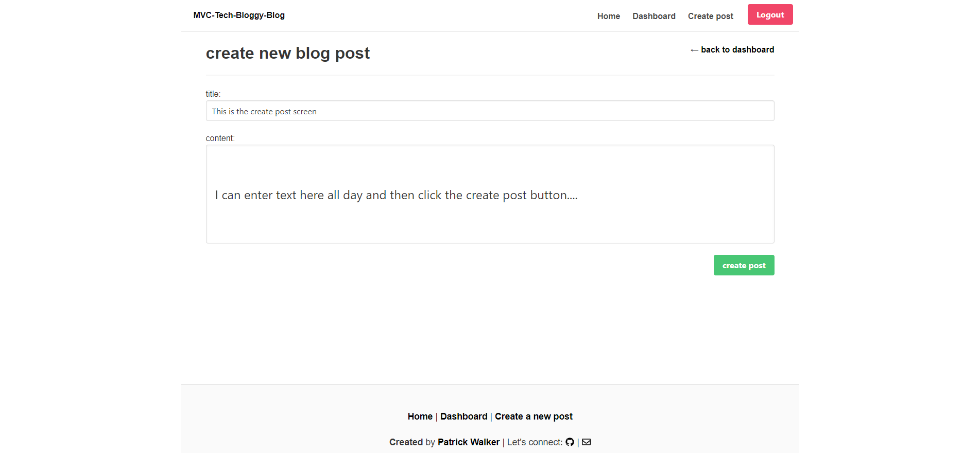Select Create post in top navigation
Viewport: 980px width, 453px height.
710,16
